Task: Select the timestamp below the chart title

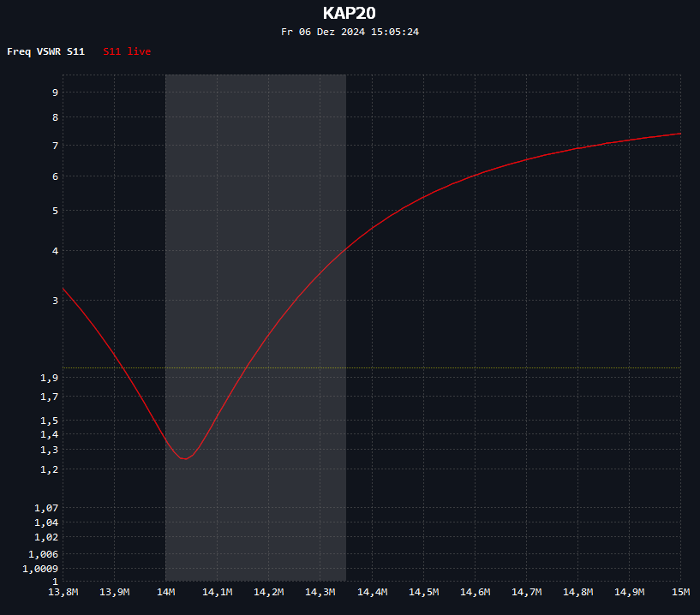Action: pyautogui.click(x=350, y=32)
